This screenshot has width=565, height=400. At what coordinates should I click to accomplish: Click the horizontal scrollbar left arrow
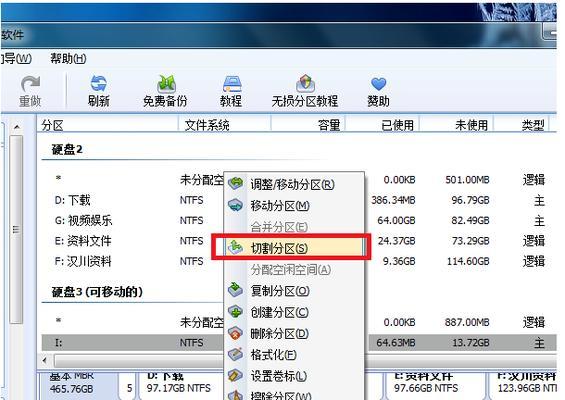pos(45,360)
